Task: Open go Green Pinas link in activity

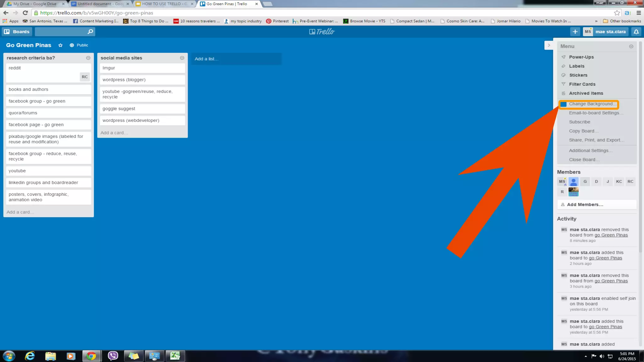Action: pos(611,235)
